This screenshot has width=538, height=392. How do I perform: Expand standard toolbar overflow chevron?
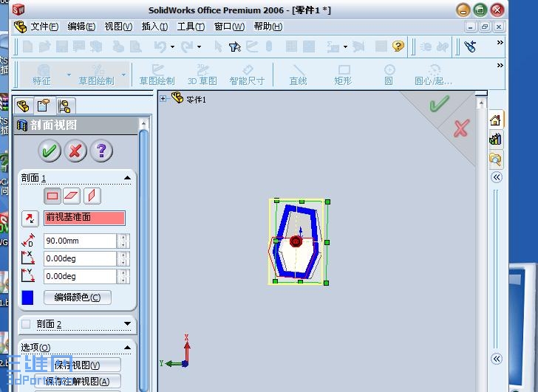[x=500, y=43]
